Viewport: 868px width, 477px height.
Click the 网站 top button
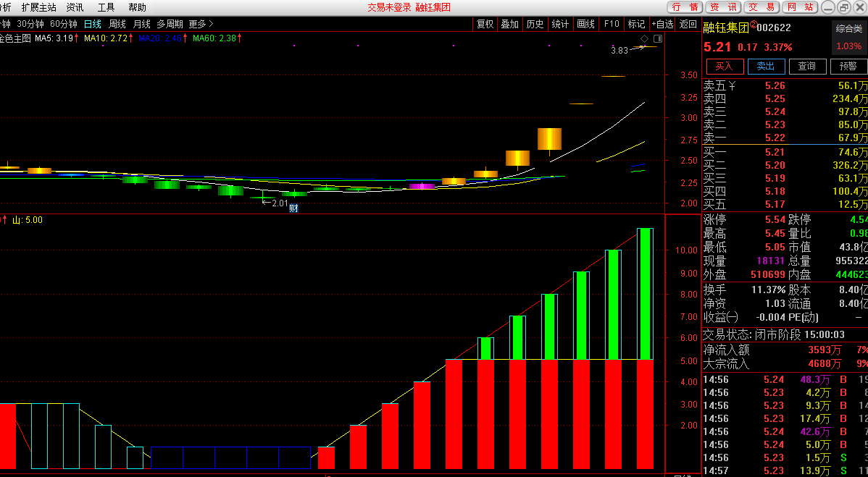click(799, 7)
